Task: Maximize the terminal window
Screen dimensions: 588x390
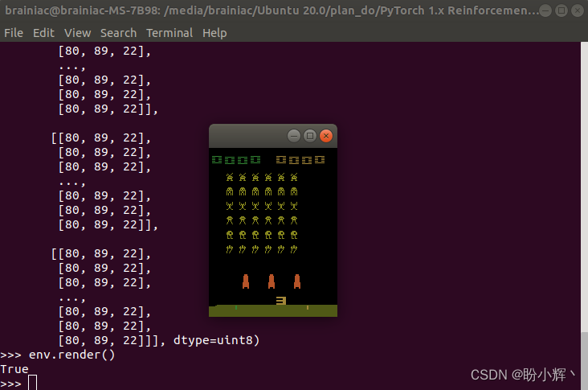Action: tap(561, 10)
